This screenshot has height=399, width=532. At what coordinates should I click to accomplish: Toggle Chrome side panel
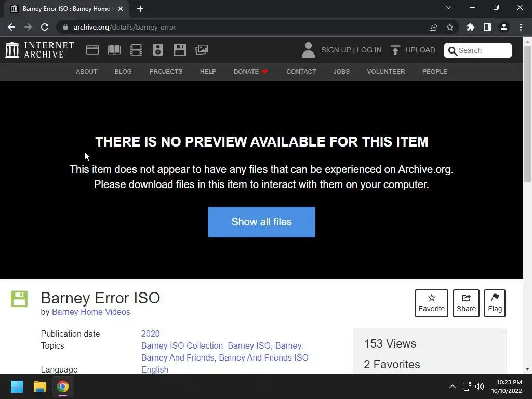(x=487, y=27)
